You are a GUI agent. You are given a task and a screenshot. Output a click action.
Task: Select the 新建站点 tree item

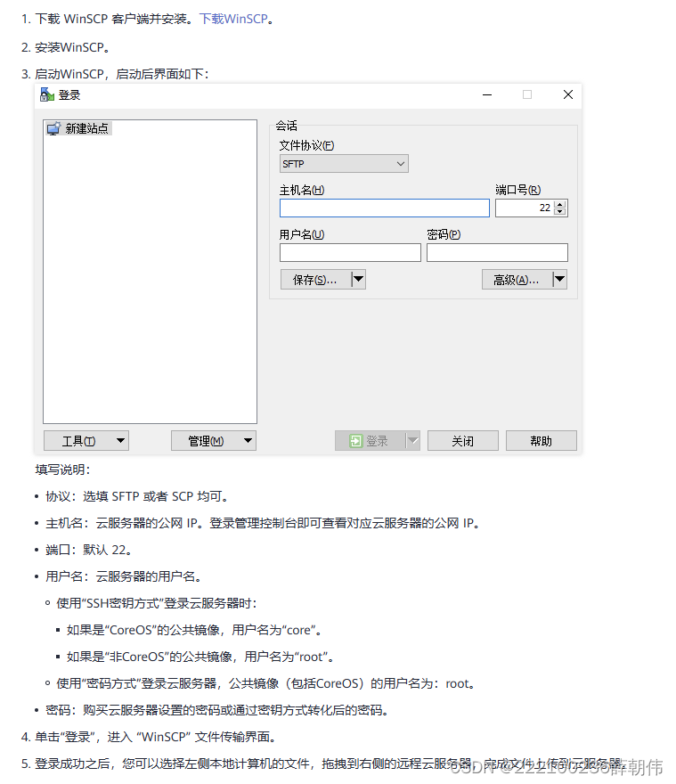tap(78, 128)
